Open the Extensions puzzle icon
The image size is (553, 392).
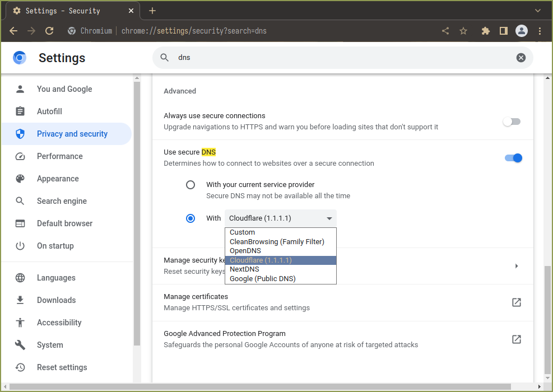pyautogui.click(x=486, y=31)
